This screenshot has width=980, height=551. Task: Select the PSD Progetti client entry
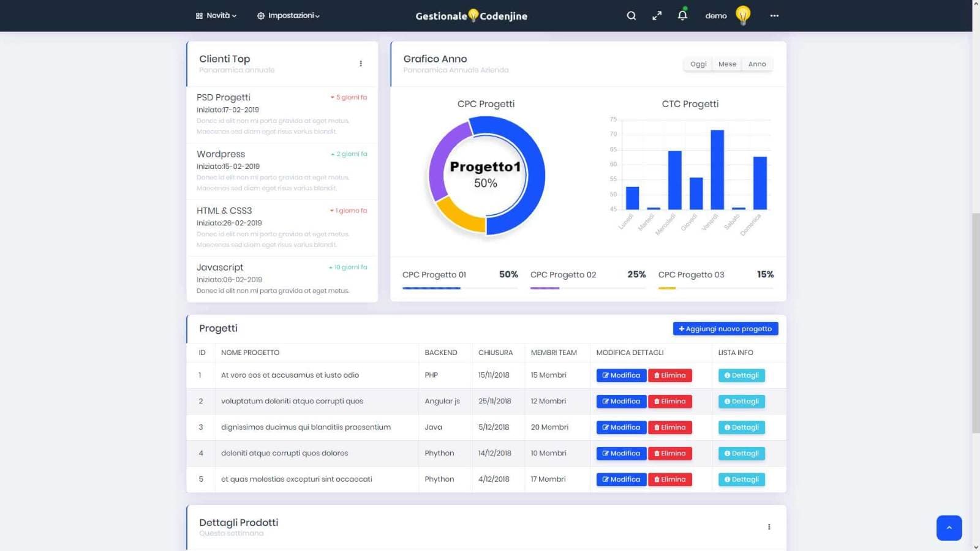[282, 114]
